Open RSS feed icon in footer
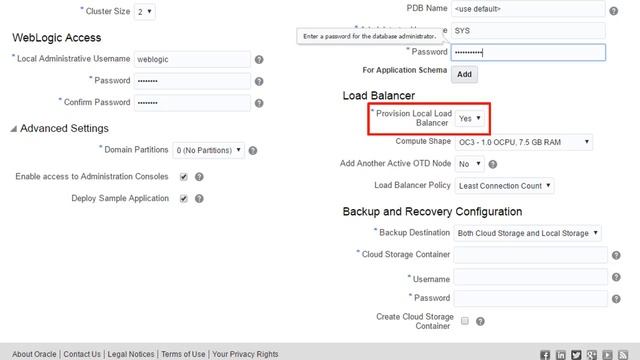This screenshot has height=360, width=640. click(x=623, y=355)
